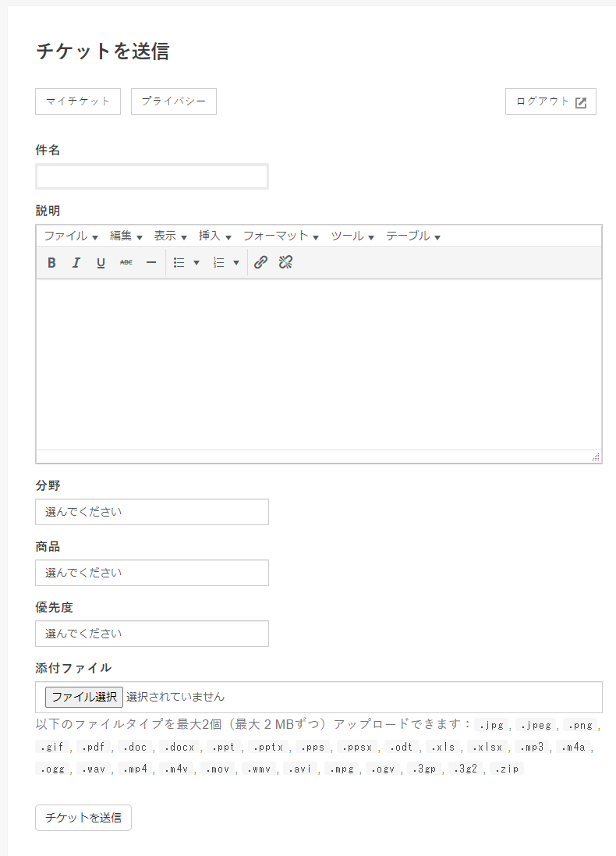The image size is (616, 856).
Task: Click inside the 説明 text area
Action: tap(319, 364)
